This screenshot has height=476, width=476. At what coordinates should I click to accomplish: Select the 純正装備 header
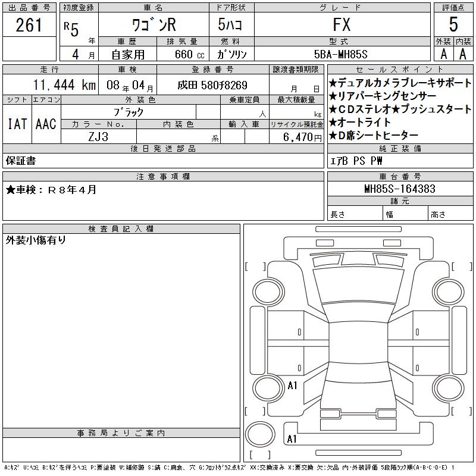(400, 148)
